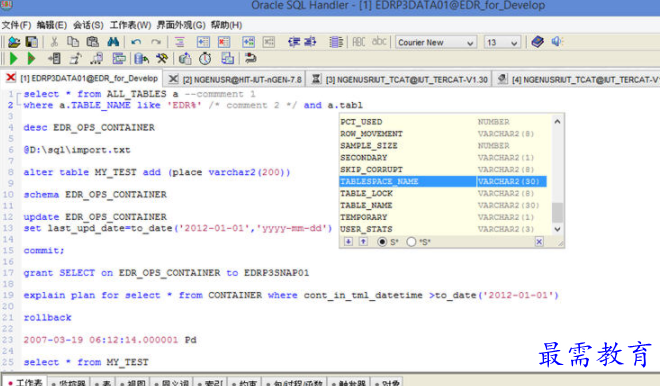Open the 编辑(E) menu
The height and width of the screenshot is (386, 660).
(x=52, y=25)
